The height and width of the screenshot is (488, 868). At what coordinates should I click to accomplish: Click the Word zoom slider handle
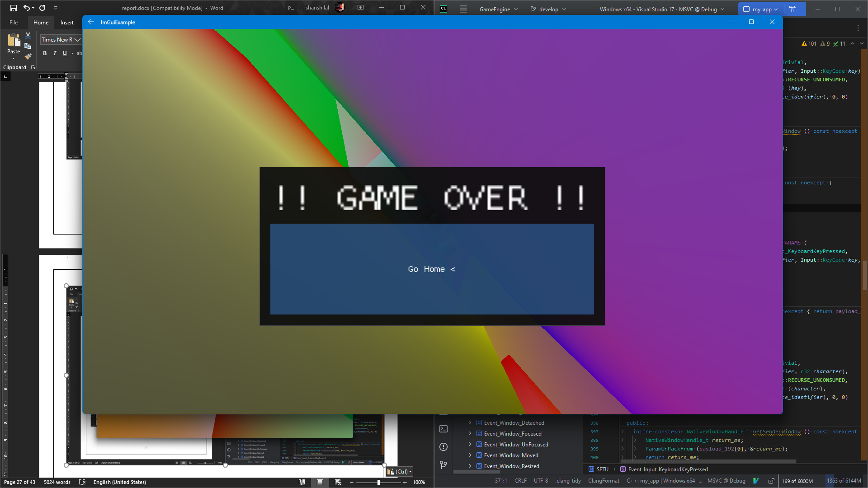[378, 482]
